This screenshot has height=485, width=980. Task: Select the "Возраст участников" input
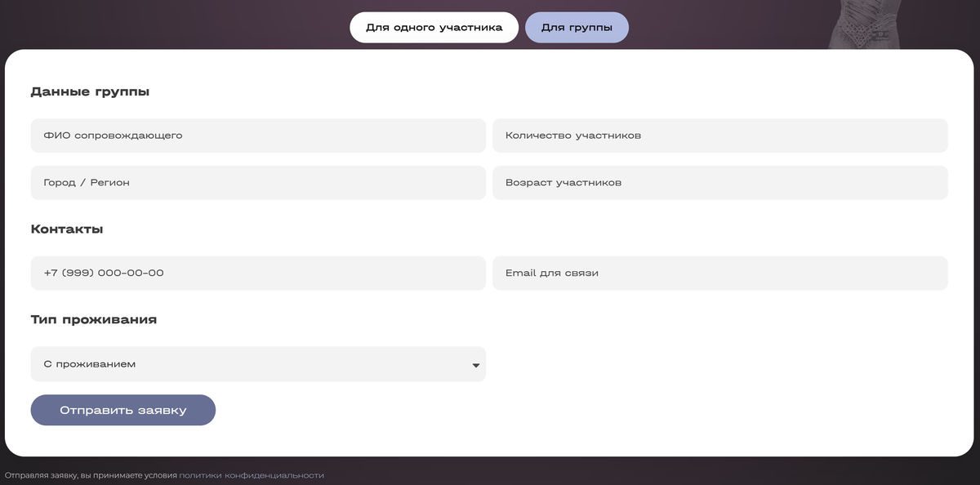[720, 183]
